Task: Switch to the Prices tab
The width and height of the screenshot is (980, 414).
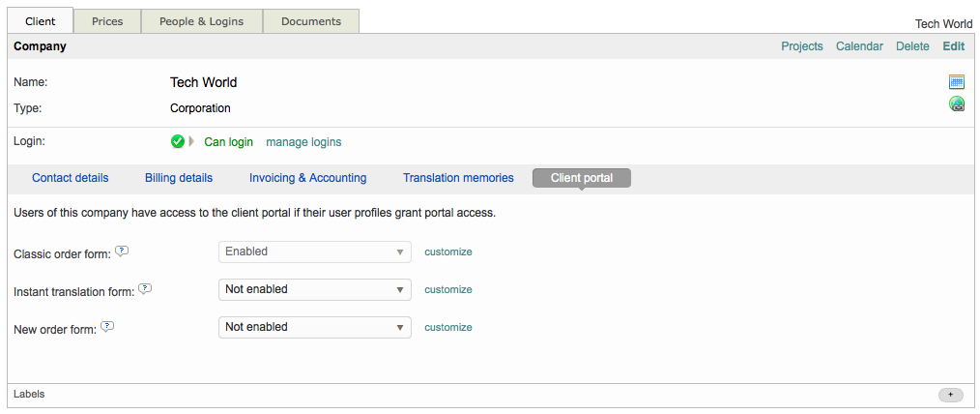Action: [107, 21]
